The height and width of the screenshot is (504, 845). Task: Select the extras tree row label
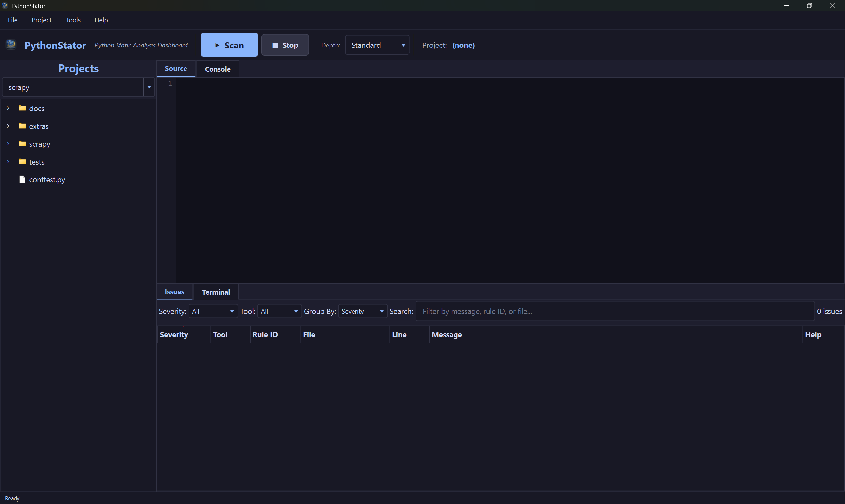(39, 126)
